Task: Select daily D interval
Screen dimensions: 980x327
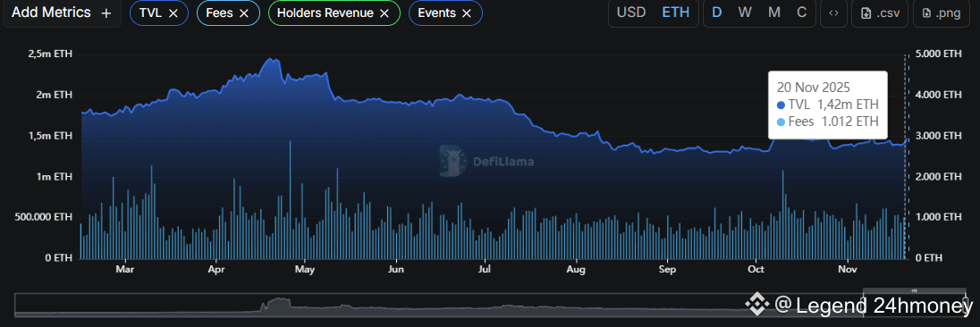Action: (717, 13)
